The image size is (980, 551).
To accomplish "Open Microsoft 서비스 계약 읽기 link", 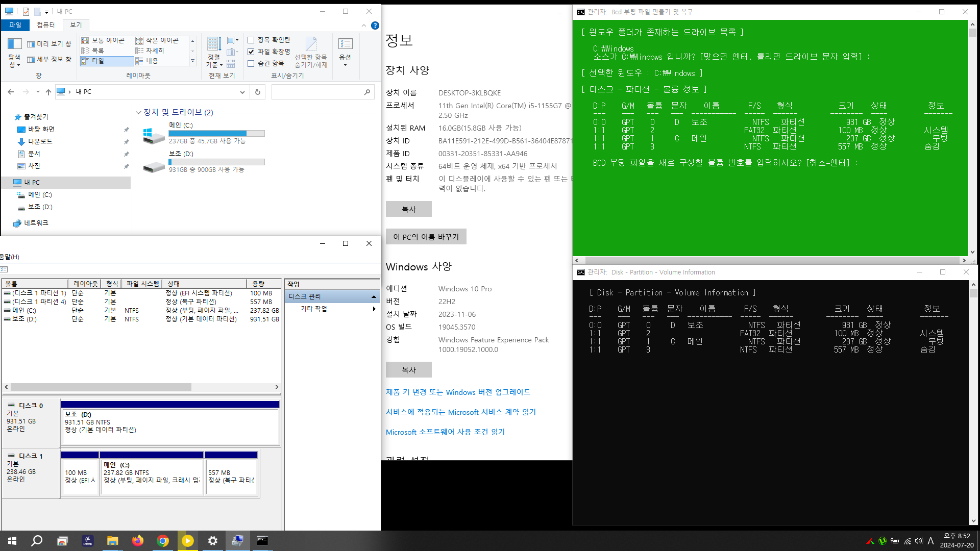I will pyautogui.click(x=461, y=412).
